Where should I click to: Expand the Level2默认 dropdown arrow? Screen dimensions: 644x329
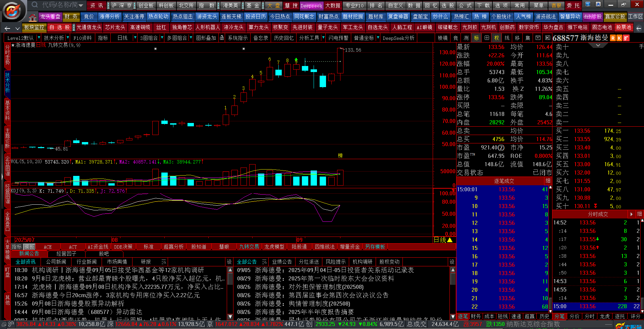point(39,38)
